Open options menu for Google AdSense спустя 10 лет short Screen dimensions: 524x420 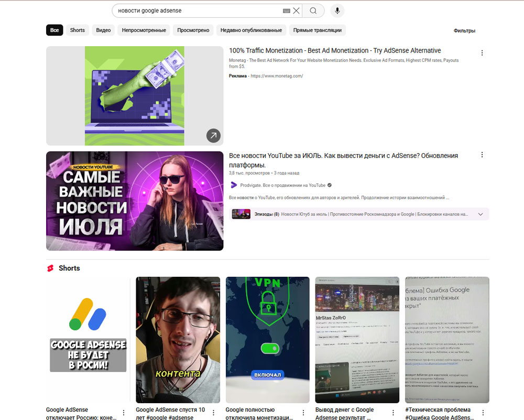pos(214,413)
